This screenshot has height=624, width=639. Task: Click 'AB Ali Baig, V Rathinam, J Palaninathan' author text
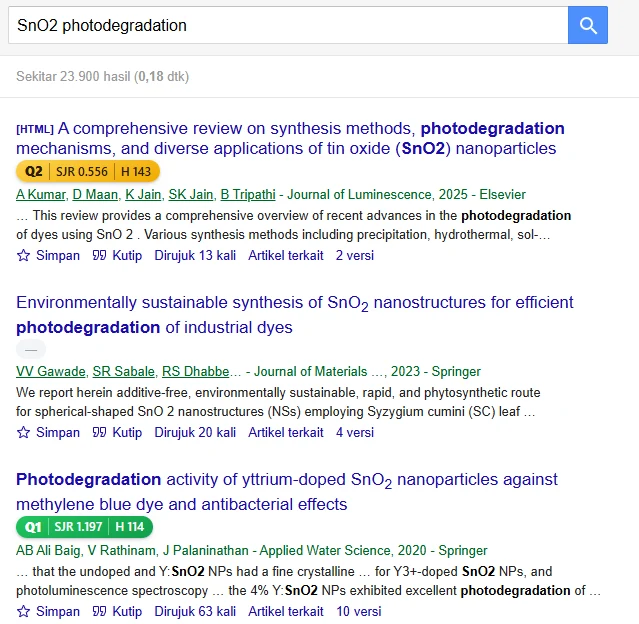pyautogui.click(x=132, y=550)
